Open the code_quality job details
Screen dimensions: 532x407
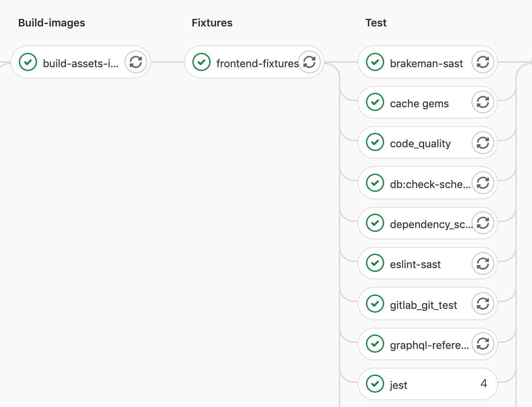(420, 143)
